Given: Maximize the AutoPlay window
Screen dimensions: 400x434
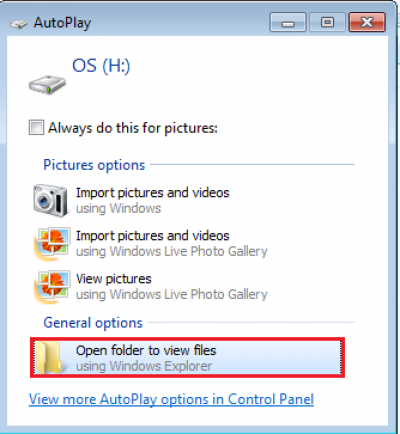Looking at the screenshot, I should click(x=327, y=22).
